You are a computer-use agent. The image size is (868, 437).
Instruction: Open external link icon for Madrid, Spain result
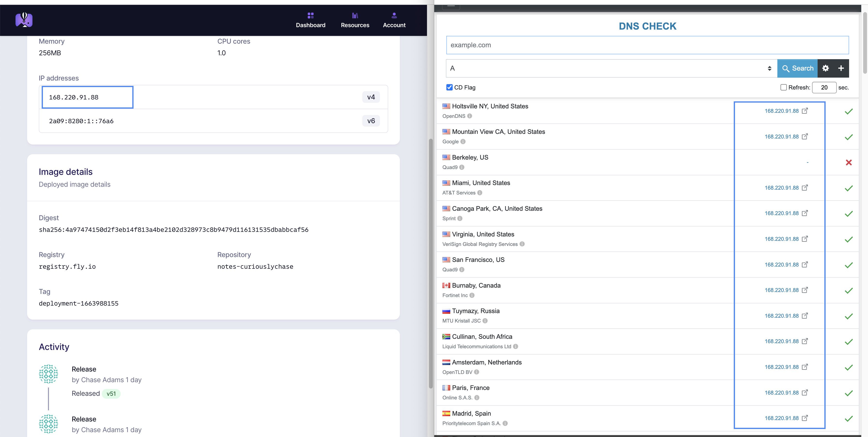pos(805,418)
